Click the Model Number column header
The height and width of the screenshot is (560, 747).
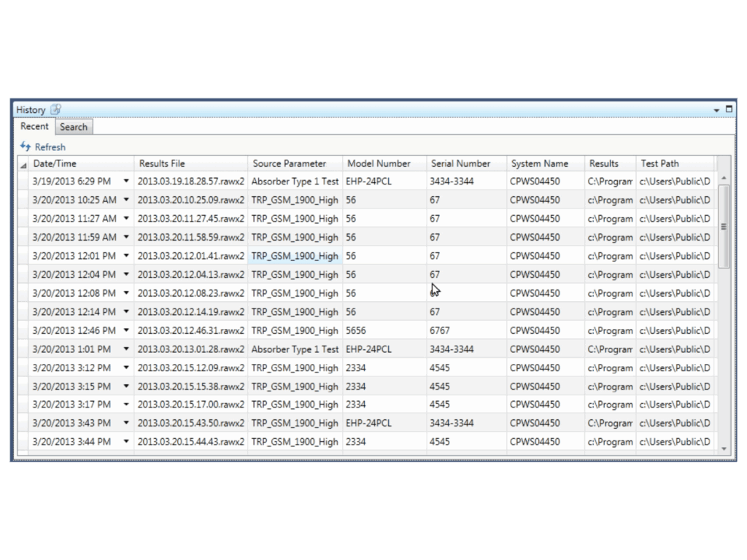click(x=379, y=163)
